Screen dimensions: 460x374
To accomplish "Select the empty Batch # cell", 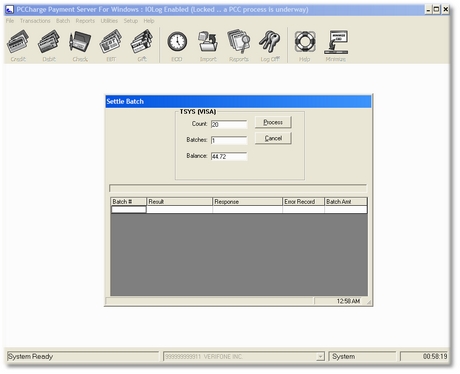I will pos(128,209).
